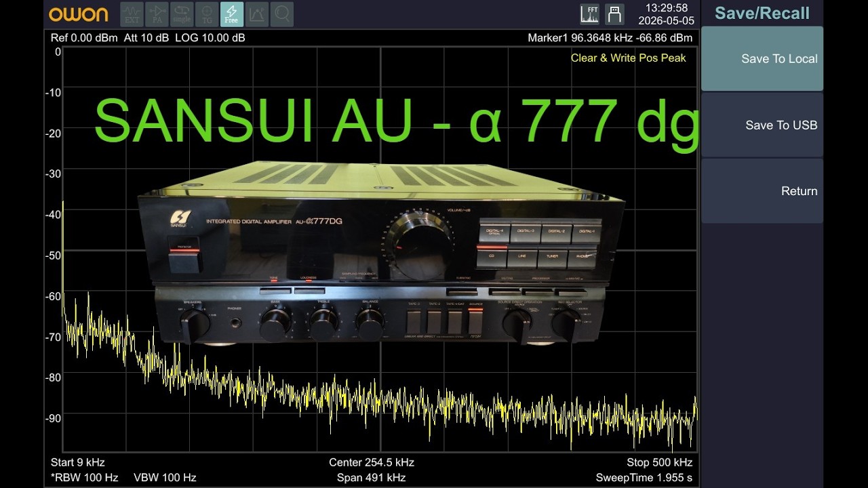The height and width of the screenshot is (488, 868).
Task: Click the Center 254.5 kHz value
Action: click(x=372, y=462)
